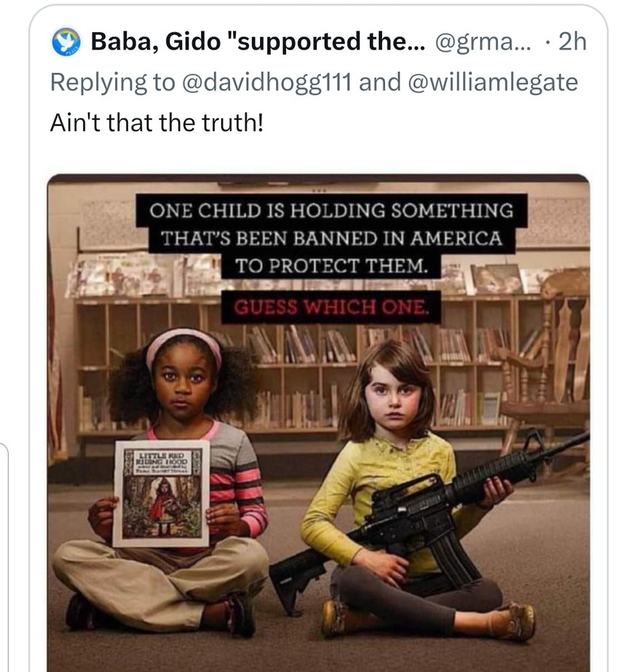Screen dimensions: 637x672
Task: Tap the 'ONE CHILD IS HOLDING SOMETHING' caption line
Action: point(331,210)
